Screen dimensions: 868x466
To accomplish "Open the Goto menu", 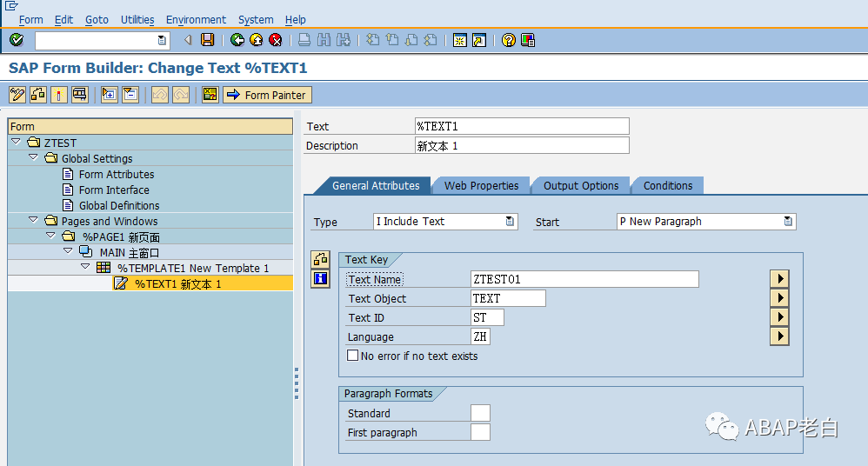I will (97, 19).
